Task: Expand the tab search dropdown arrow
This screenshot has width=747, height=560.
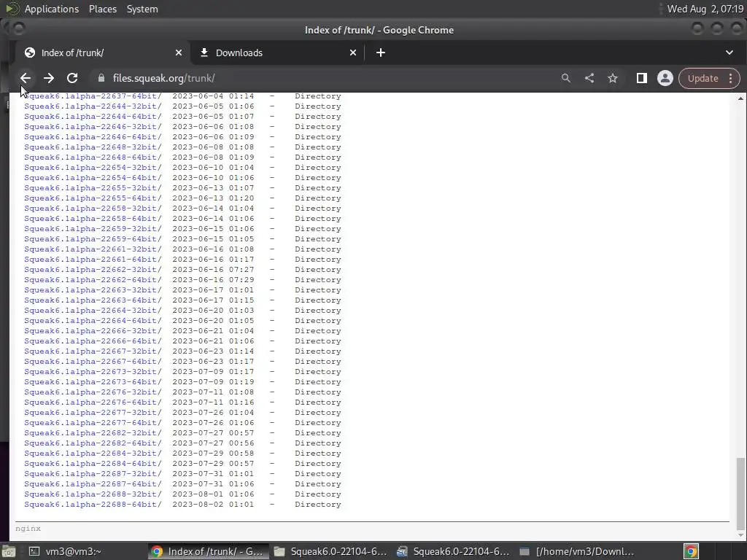Action: [729, 52]
